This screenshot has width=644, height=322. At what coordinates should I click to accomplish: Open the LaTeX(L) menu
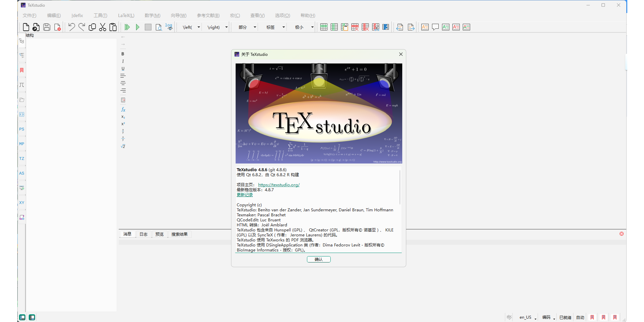click(x=126, y=15)
